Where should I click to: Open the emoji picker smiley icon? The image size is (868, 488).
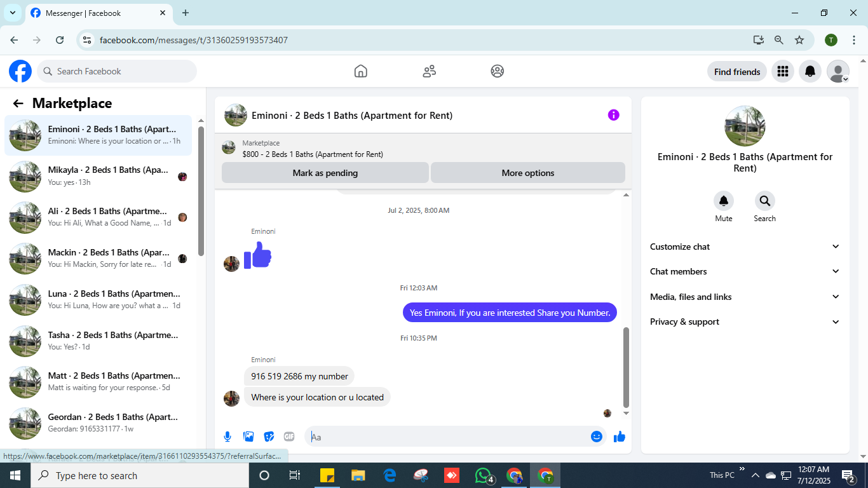click(x=597, y=437)
